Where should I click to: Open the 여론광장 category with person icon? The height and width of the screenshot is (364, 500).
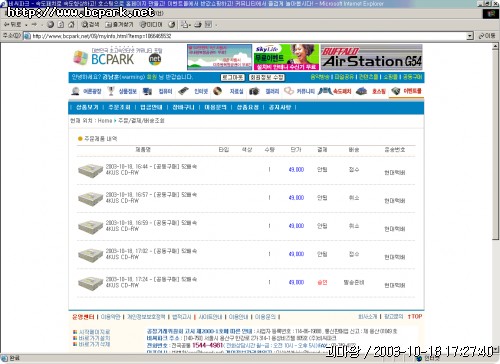pyautogui.click(x=86, y=91)
